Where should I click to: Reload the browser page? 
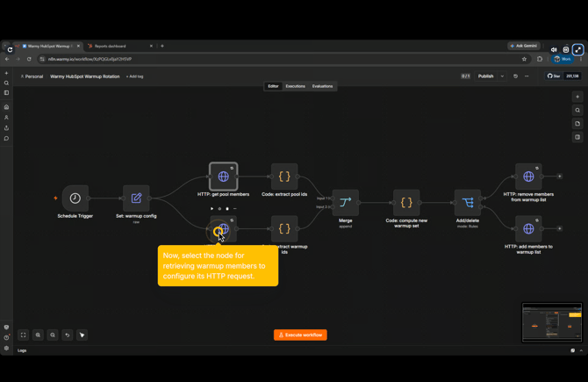click(29, 60)
